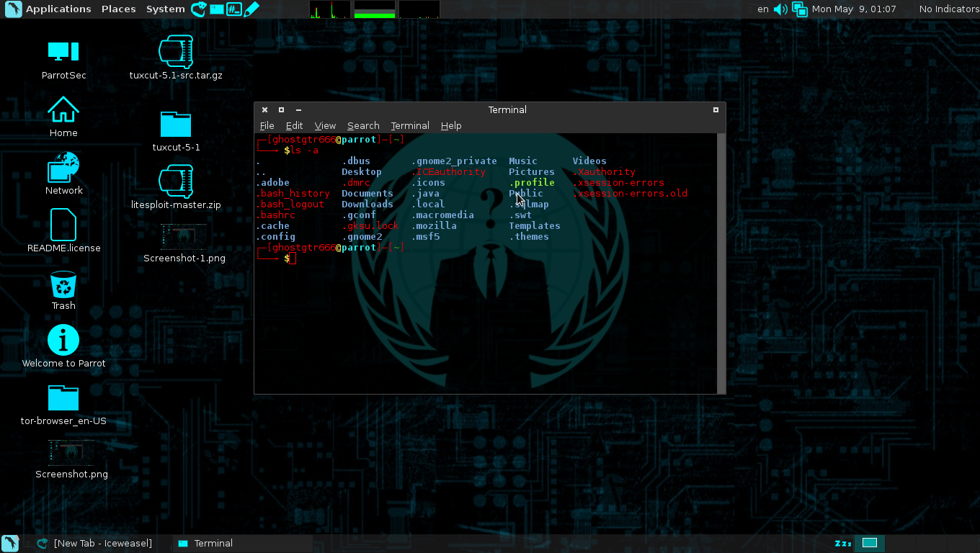
Task: Select the workspace switcher box
Action: click(870, 543)
